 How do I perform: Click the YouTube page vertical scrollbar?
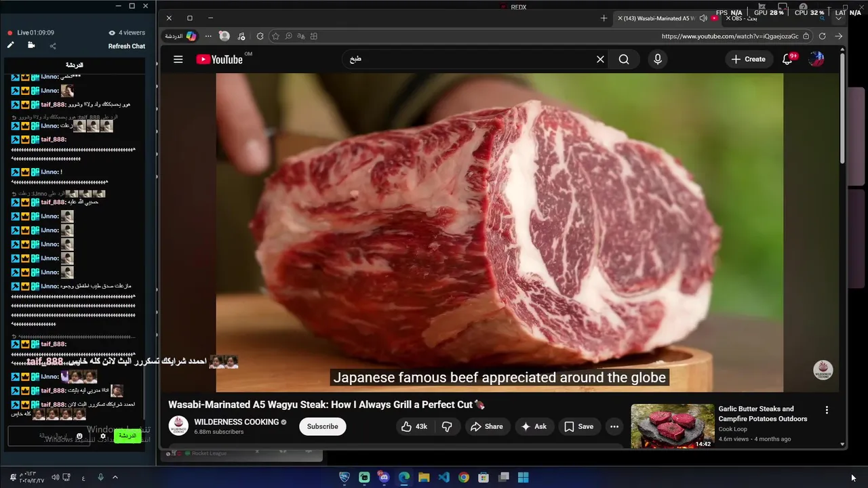tap(843, 108)
